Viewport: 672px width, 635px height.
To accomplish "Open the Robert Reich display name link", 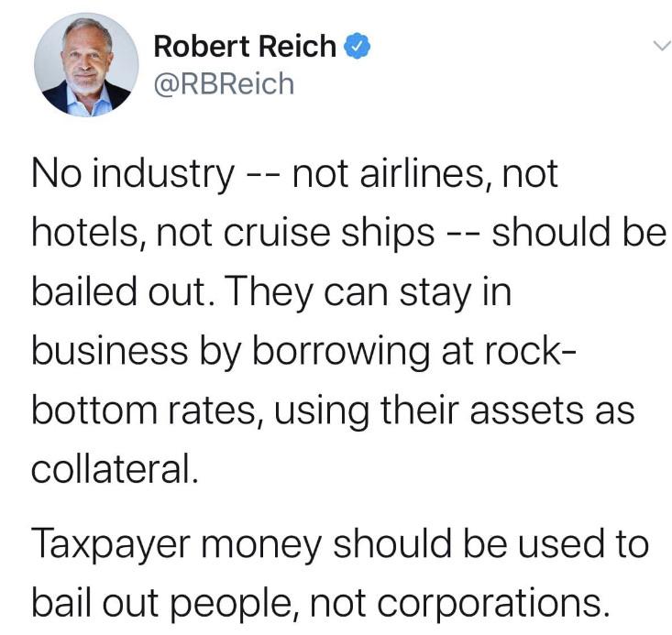I will pyautogui.click(x=244, y=46).
